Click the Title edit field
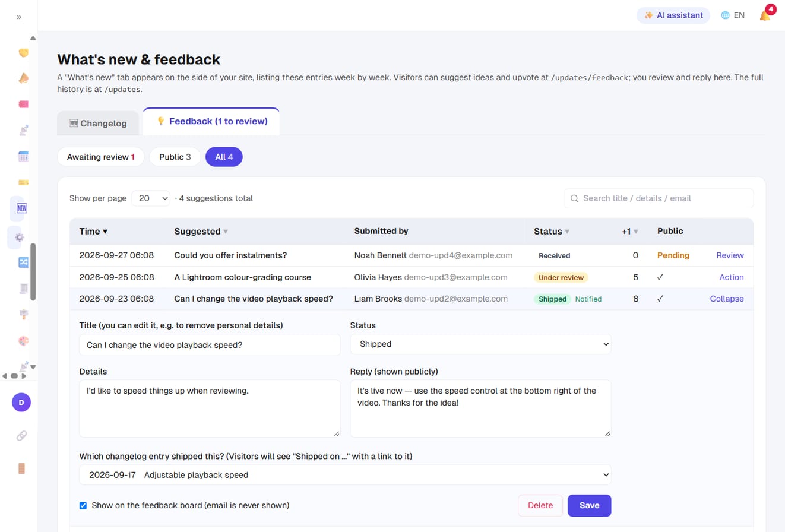Image resolution: width=785 pixels, height=532 pixels. pyautogui.click(x=210, y=345)
